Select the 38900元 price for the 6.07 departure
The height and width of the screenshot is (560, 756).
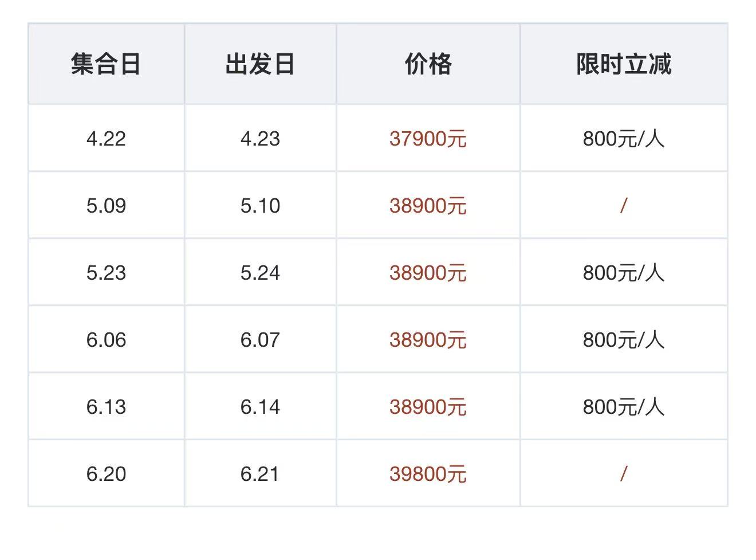[428, 340]
